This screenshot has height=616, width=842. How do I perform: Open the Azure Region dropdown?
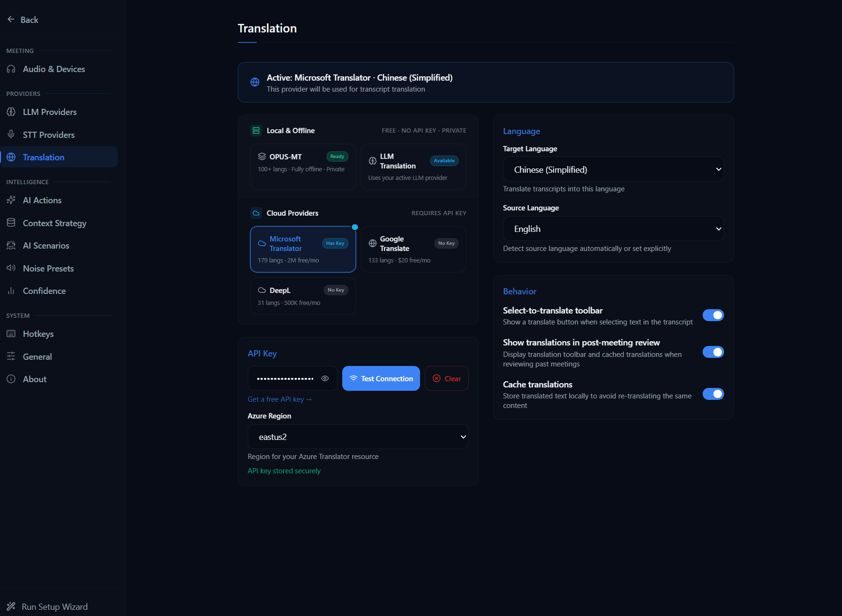358,437
